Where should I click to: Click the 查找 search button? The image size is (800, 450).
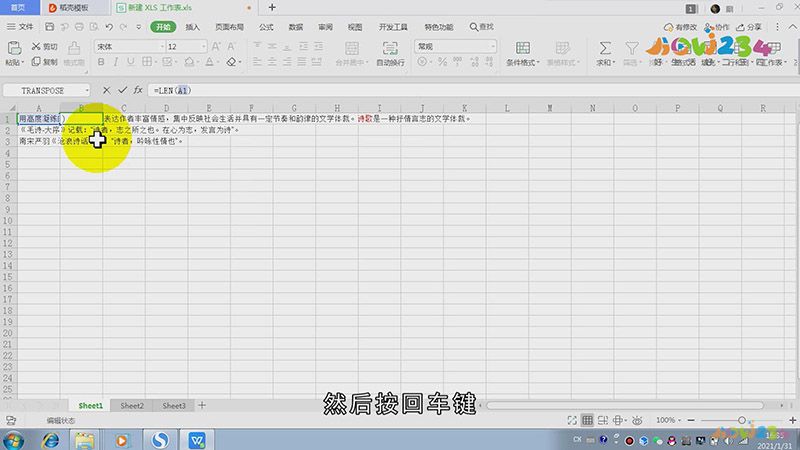(x=482, y=27)
